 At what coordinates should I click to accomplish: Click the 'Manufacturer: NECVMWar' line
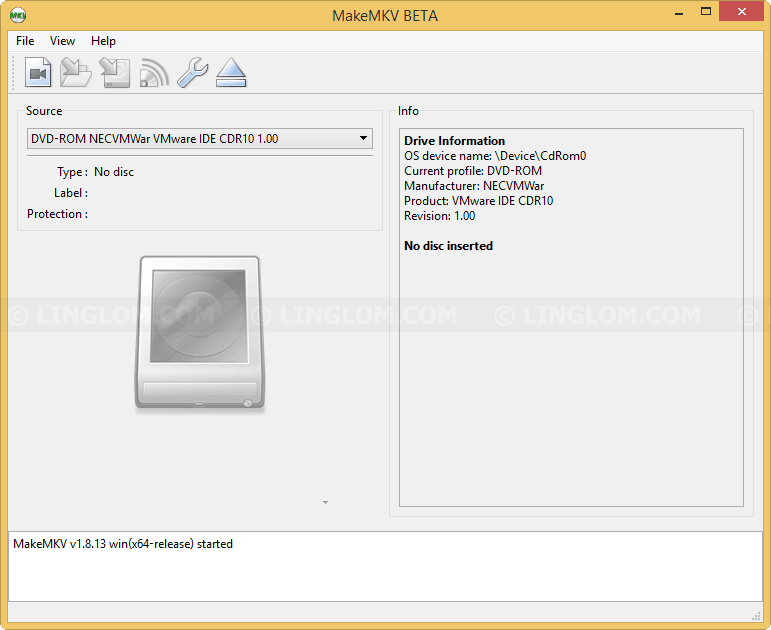coord(474,186)
